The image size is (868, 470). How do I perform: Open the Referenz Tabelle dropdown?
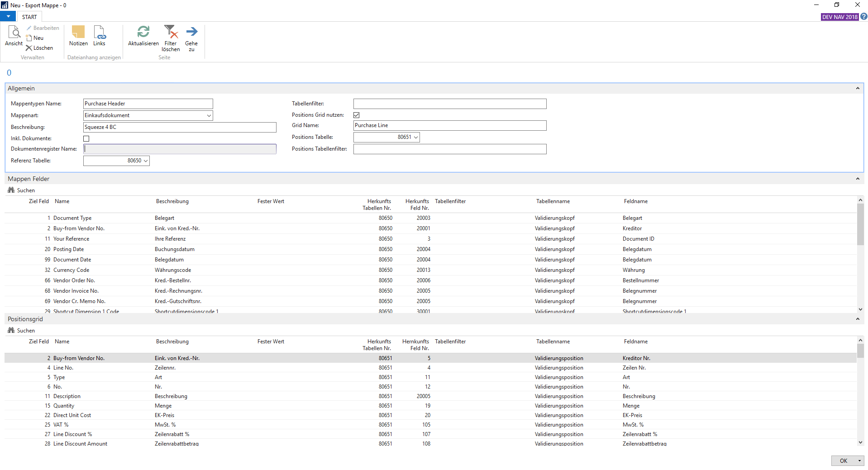(146, 161)
